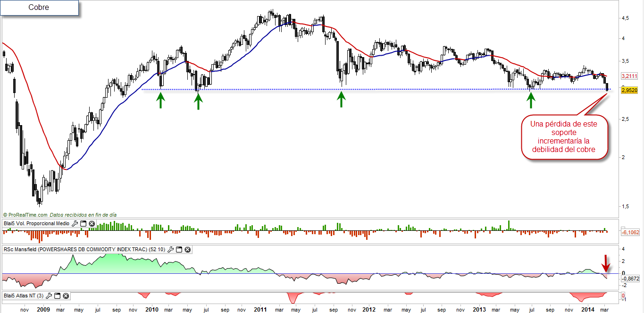Open settings wrench for Blai5 Atlas NT

[x=49, y=296]
